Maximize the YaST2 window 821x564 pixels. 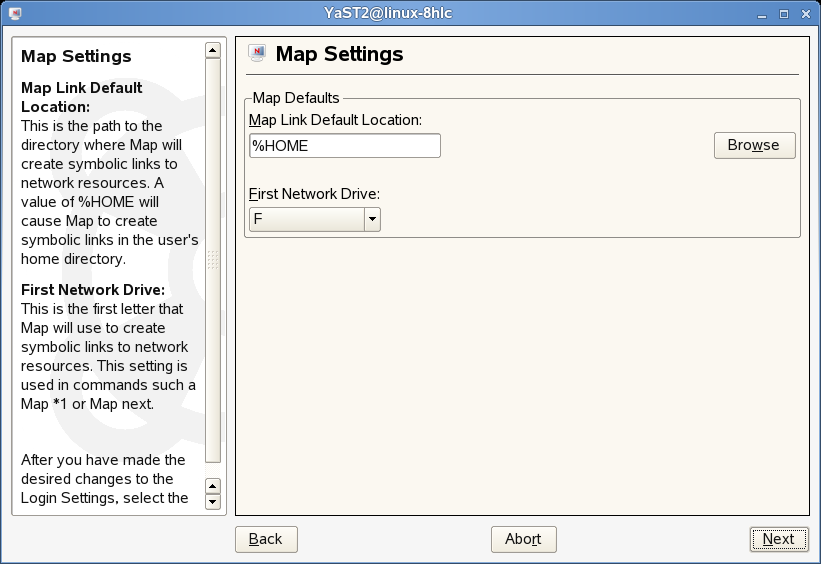coord(784,13)
